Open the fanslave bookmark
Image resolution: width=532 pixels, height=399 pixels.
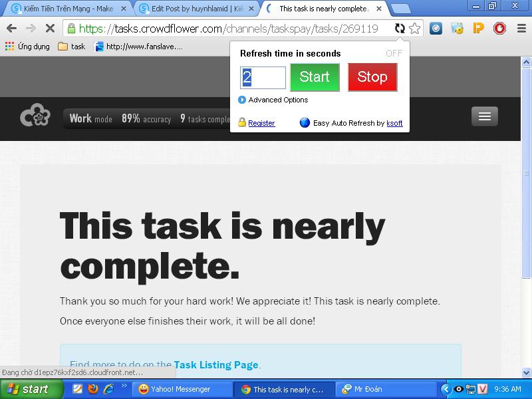(139, 47)
